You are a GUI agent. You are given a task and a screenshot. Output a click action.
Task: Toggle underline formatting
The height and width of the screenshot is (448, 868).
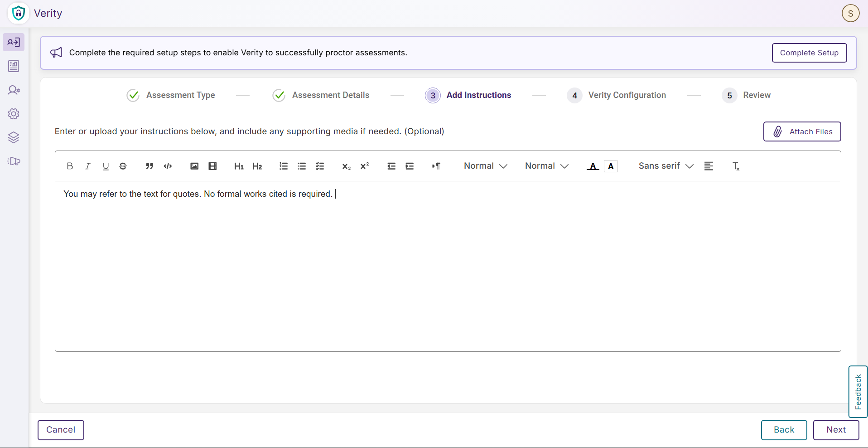coord(106,166)
